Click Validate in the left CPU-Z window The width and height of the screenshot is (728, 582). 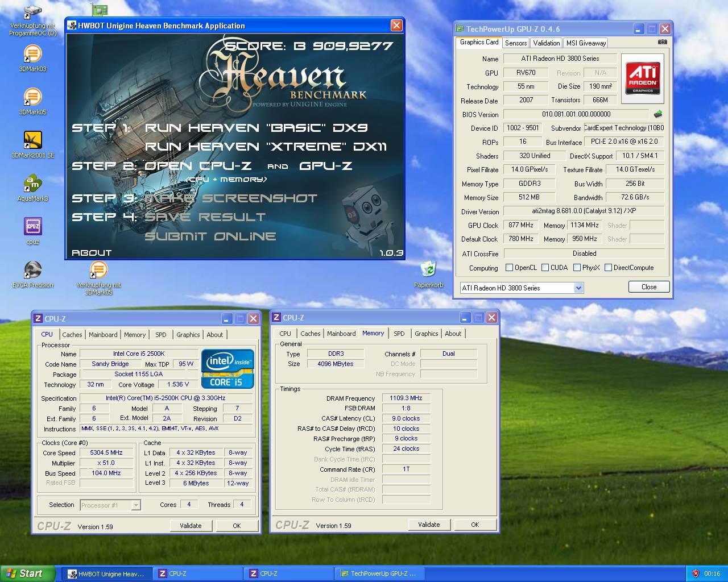191,526
